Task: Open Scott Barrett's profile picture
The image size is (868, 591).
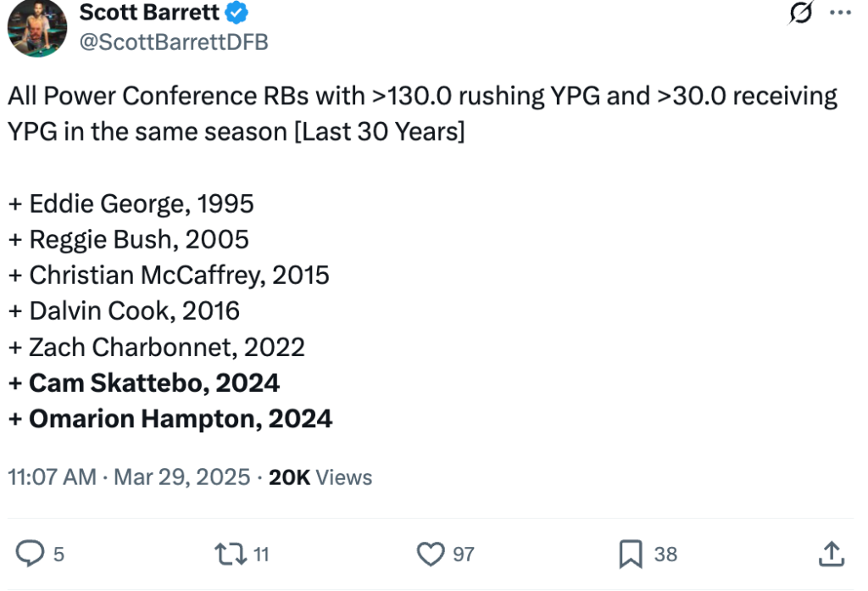Action: [37, 26]
